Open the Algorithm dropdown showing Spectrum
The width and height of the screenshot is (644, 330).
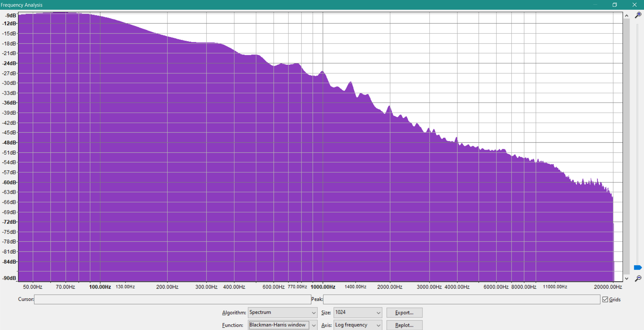click(282, 313)
